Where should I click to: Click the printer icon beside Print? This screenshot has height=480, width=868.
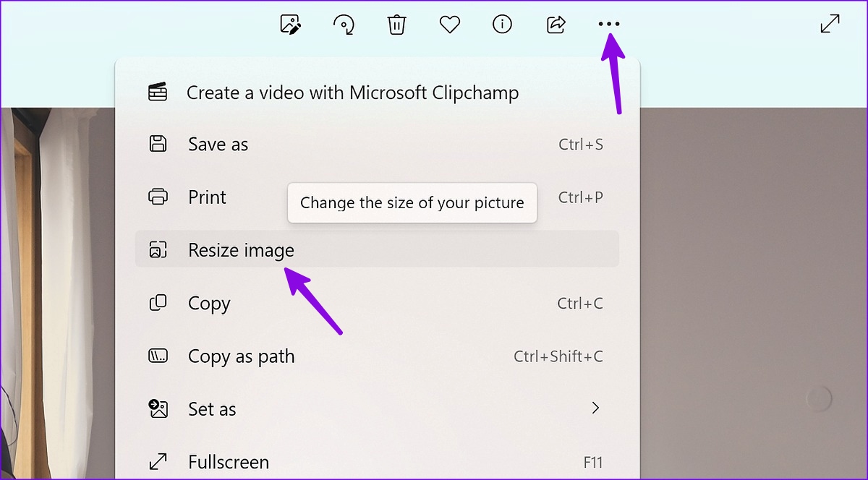(x=158, y=197)
